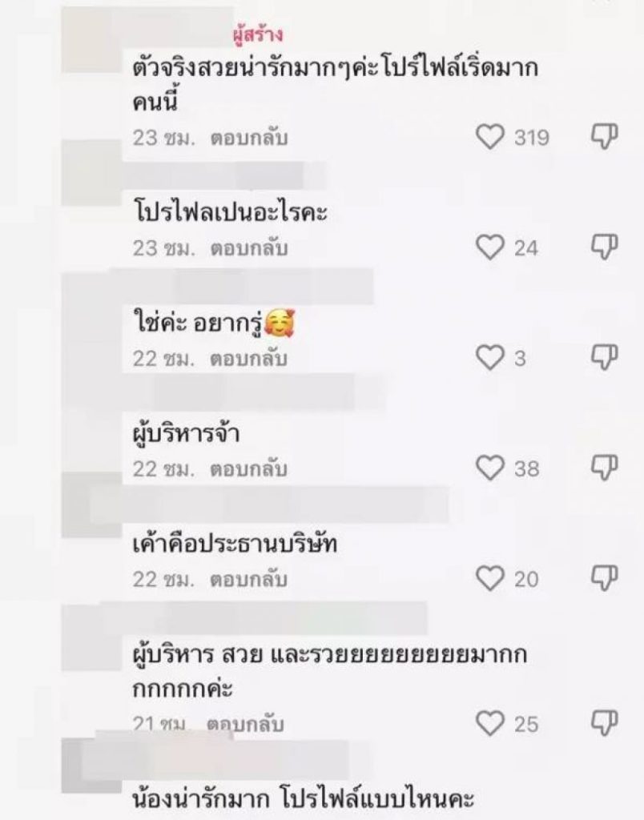Thumbs-down the 'เค้าคือประธานบริษัท' comment
Screen dimensions: 644x820
pos(604,577)
